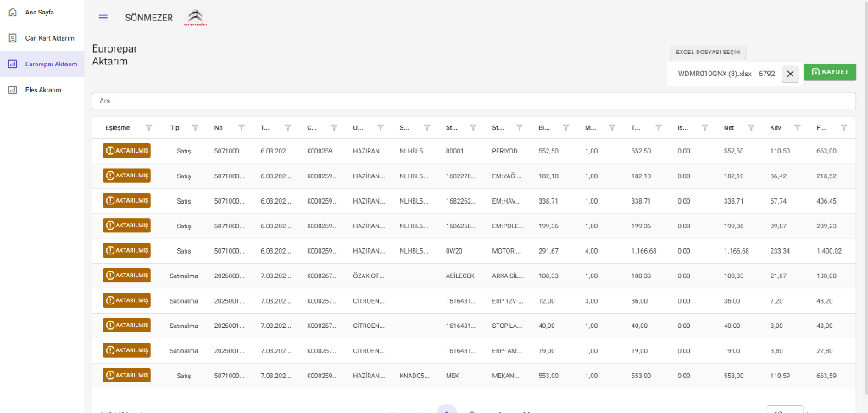The image size is (868, 413).
Task: Open filter for the Eşleşme column
Action: coord(149,128)
